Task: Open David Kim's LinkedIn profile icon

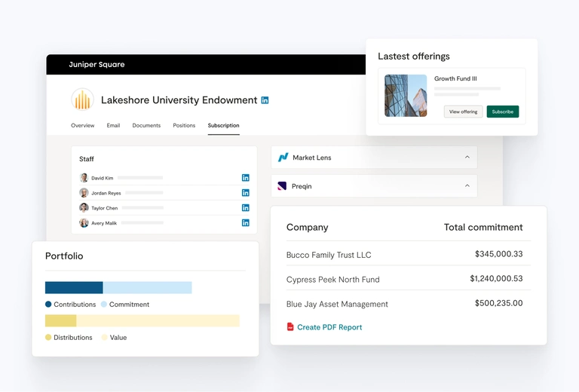Action: 246,178
